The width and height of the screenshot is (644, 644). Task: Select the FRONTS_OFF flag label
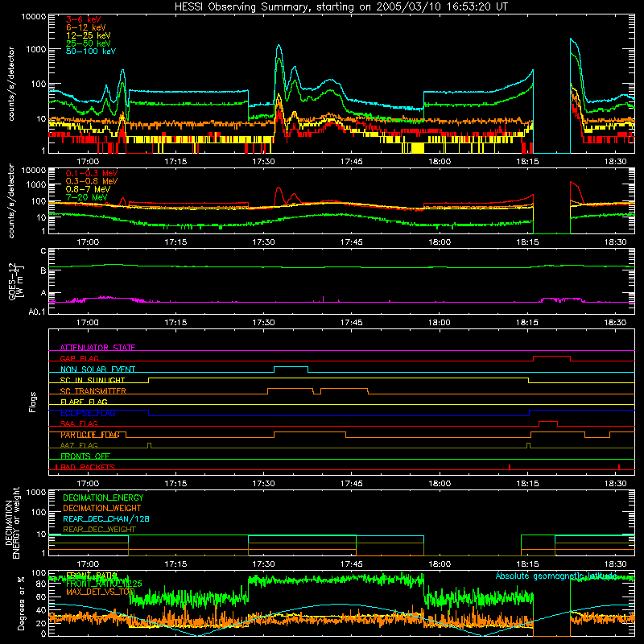85,456
